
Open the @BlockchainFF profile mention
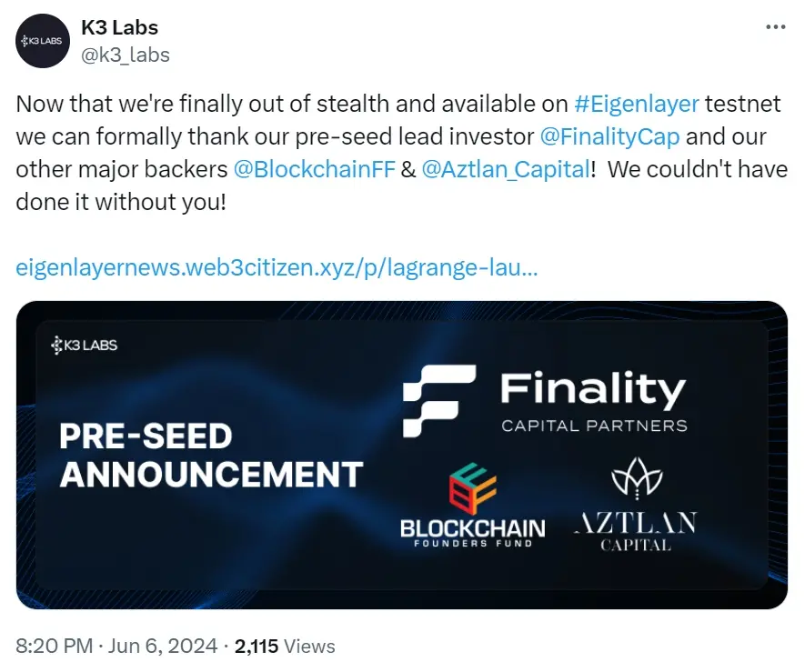[315, 170]
